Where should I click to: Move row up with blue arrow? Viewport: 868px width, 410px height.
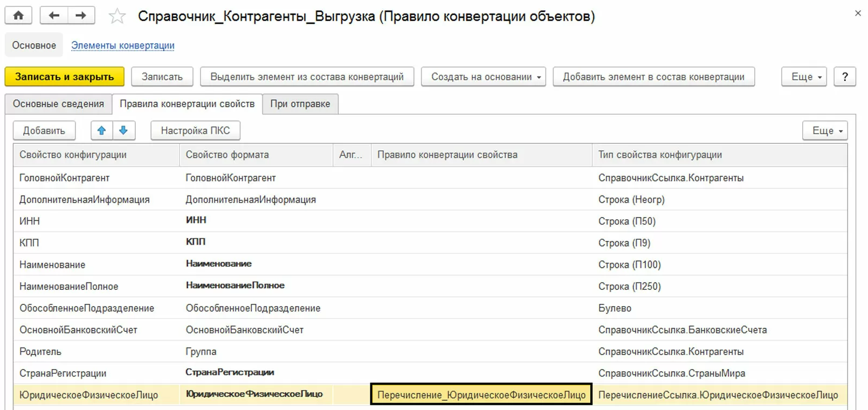[x=101, y=130]
